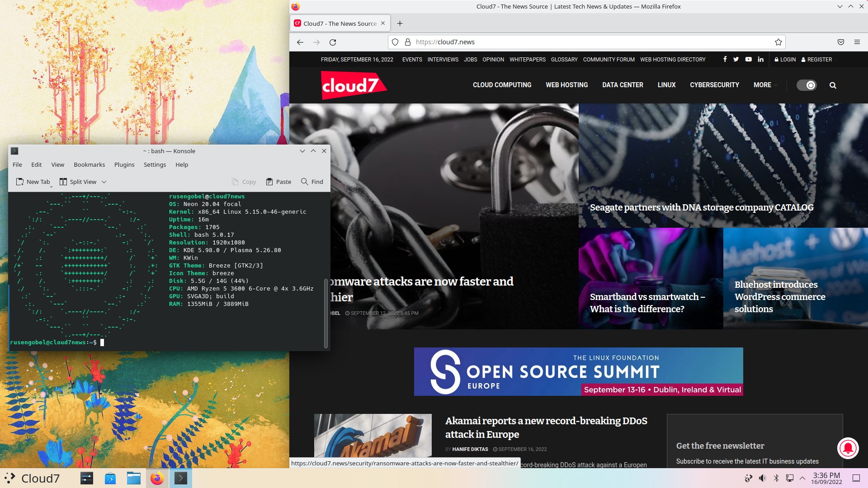This screenshot has width=868, height=488.
Task: Go to the CYBERSECURITY section
Action: pos(715,85)
